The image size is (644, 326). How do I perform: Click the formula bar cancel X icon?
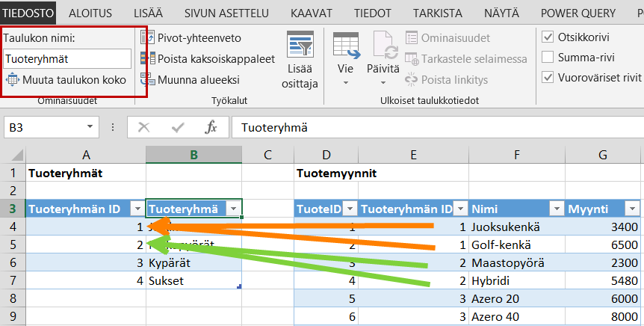click(x=144, y=128)
